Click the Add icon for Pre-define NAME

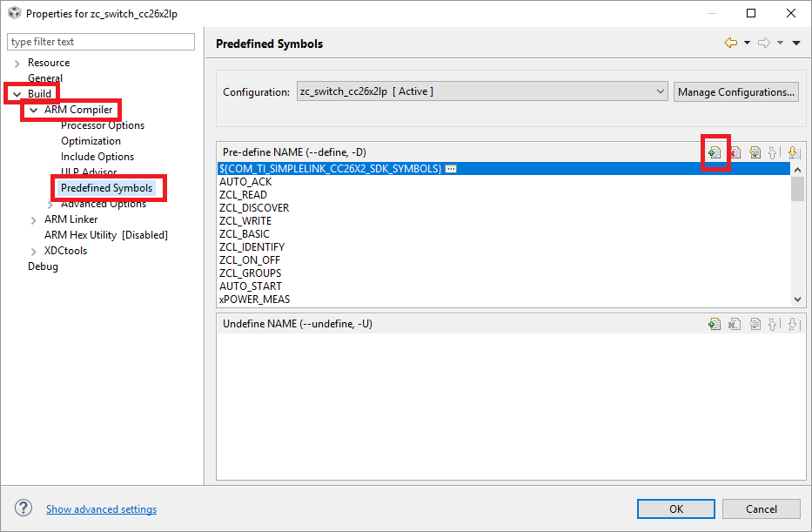(x=715, y=152)
